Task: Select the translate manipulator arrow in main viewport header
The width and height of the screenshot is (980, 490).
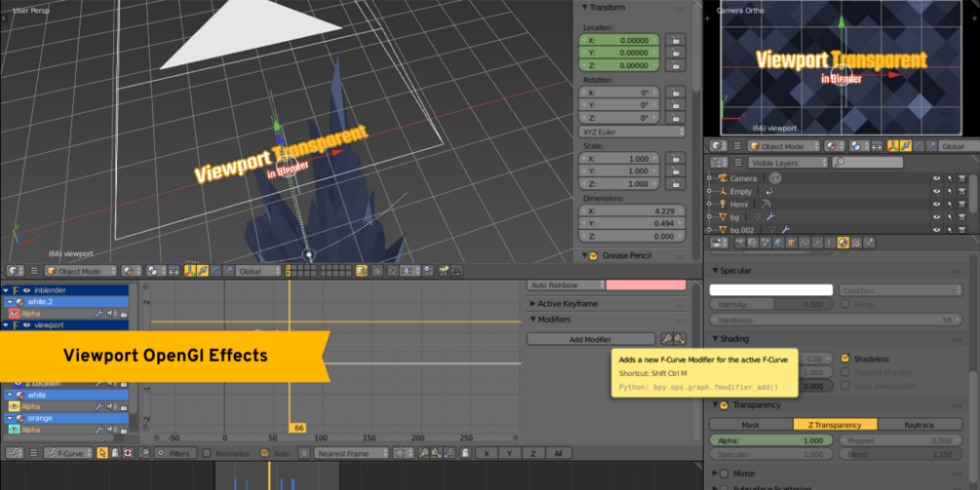Action: click(203, 271)
